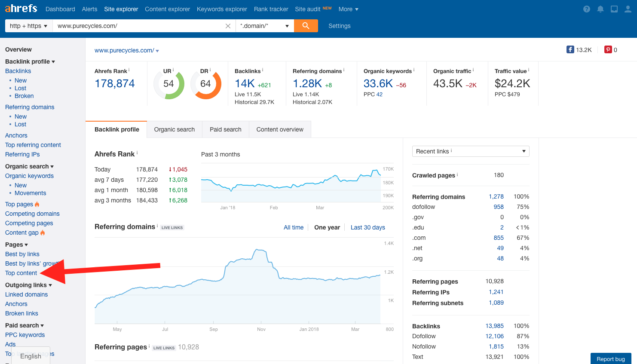
Task: Open the Recent links dropdown
Action: pos(471,151)
